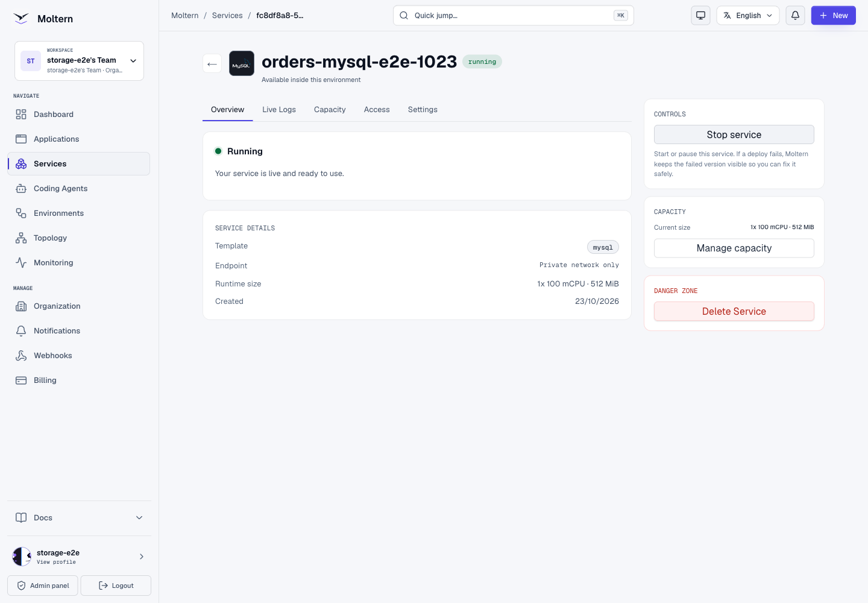Open the Topology network icon

pyautogui.click(x=21, y=238)
